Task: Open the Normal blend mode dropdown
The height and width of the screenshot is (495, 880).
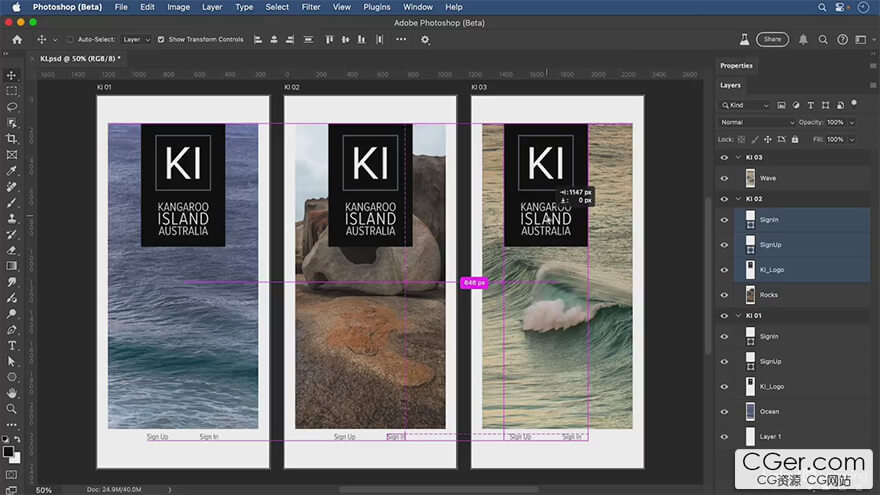Action: pos(757,122)
